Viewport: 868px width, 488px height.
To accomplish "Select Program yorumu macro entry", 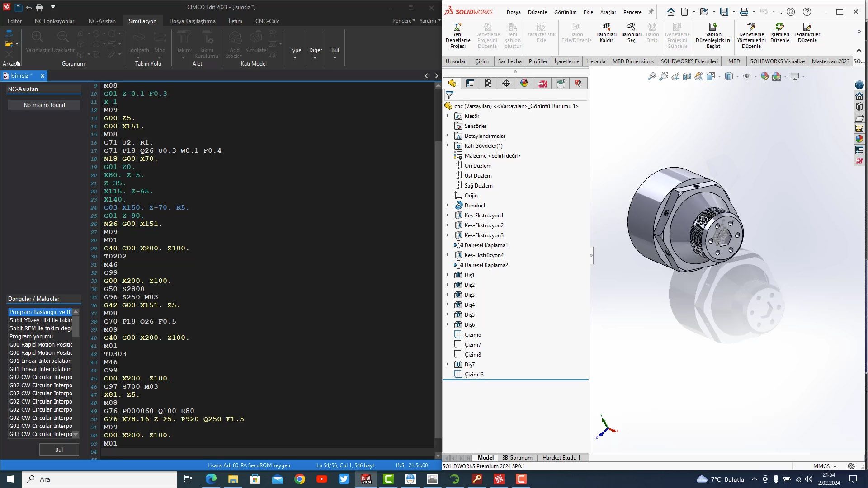I will coord(31,337).
